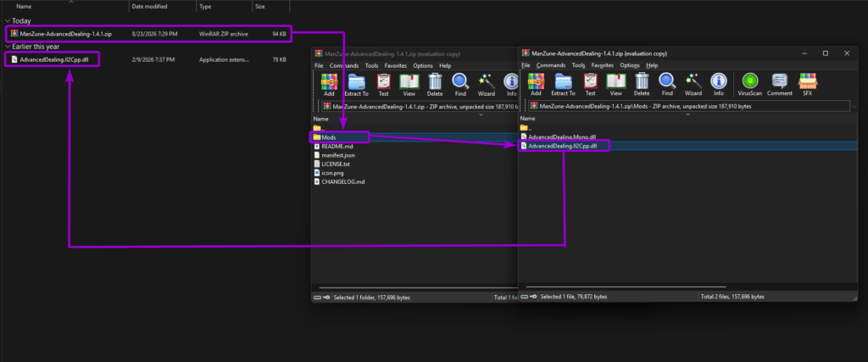Click 'Total 2 files, 157,696 bytes' status text
868x362 pixels.
coord(732,297)
